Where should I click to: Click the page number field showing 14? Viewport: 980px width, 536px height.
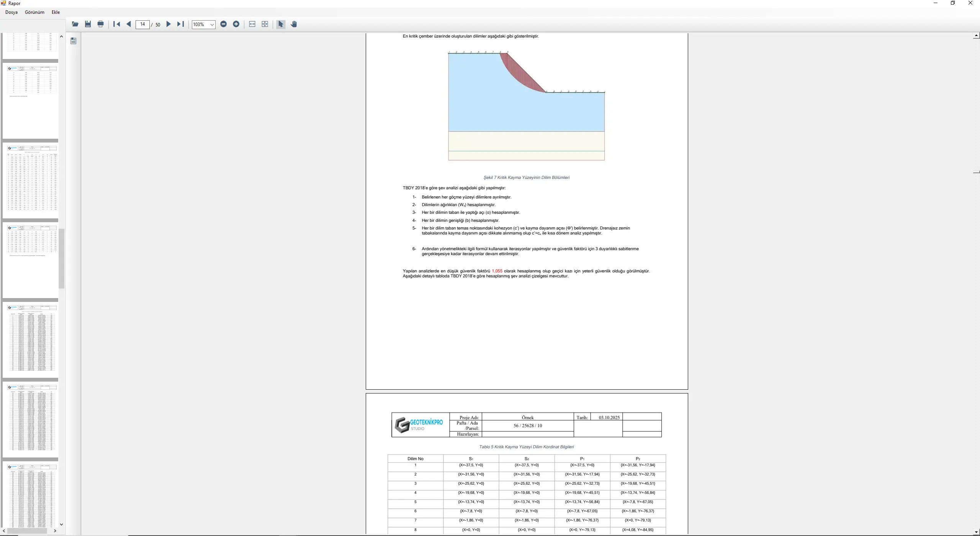[x=142, y=24]
